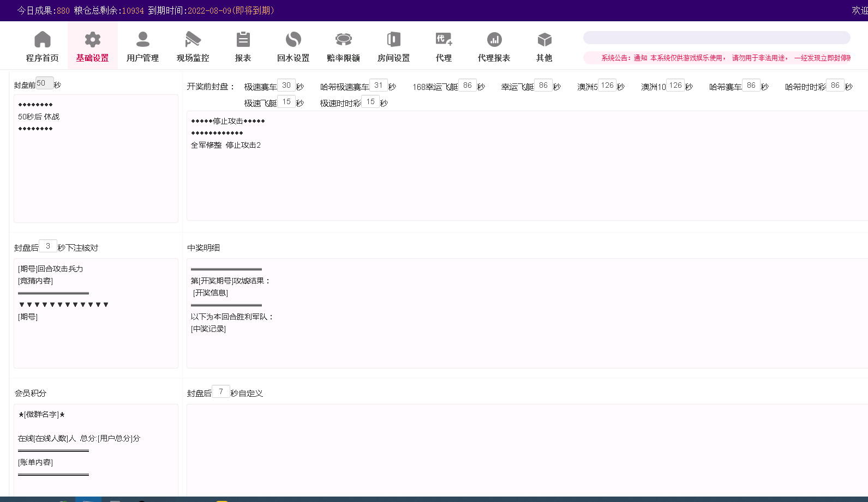Open the 报表 clipboard icon
Image resolution: width=868 pixels, height=502 pixels.
click(243, 40)
